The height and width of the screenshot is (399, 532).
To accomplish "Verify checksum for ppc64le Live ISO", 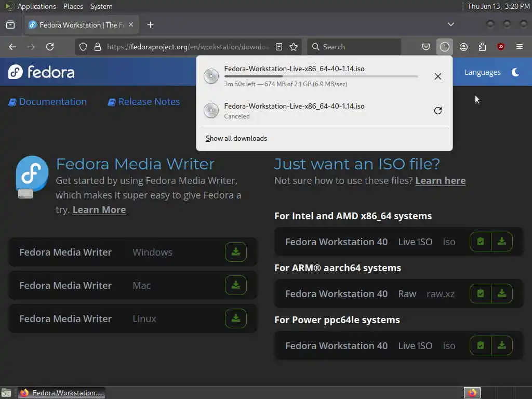I will (x=481, y=345).
